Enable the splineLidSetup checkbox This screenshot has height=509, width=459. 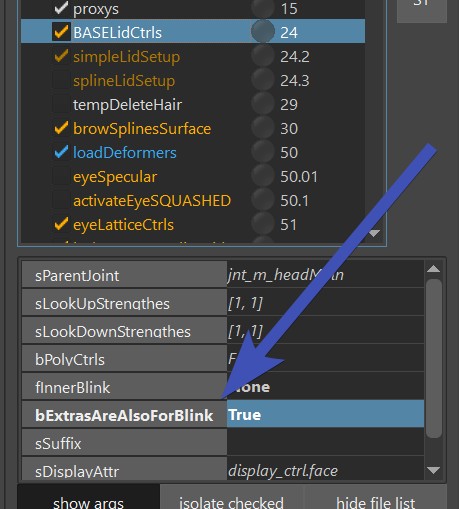tap(61, 80)
